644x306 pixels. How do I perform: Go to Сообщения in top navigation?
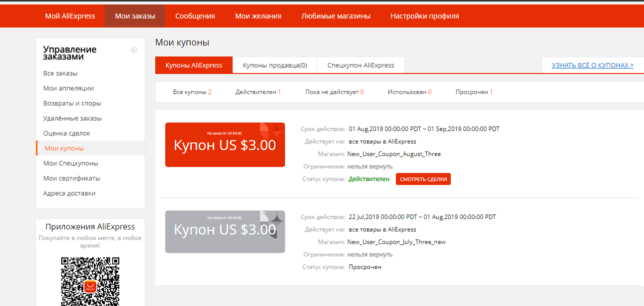(195, 16)
